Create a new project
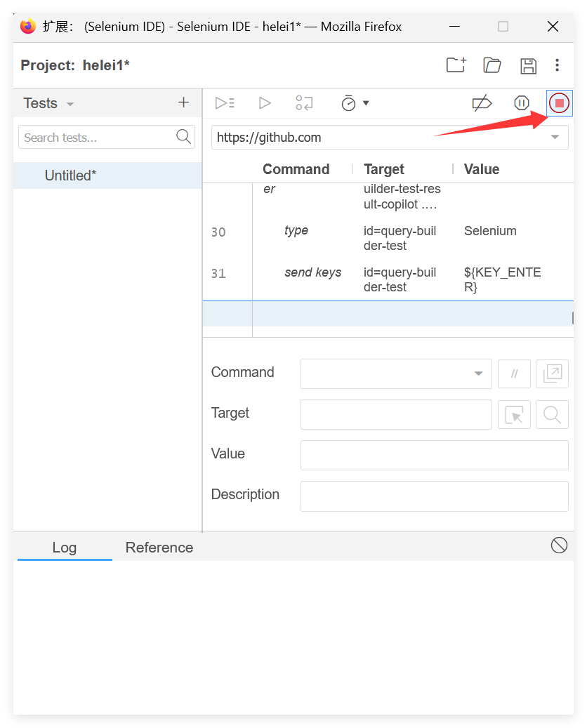Screen dimensions: 587x728 (x=456, y=65)
